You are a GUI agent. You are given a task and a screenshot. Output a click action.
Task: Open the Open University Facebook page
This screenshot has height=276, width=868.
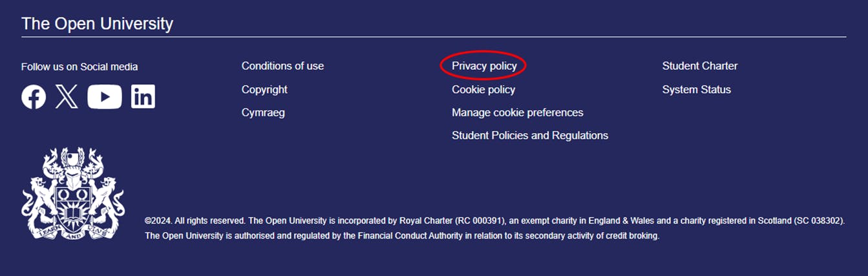[x=34, y=97]
